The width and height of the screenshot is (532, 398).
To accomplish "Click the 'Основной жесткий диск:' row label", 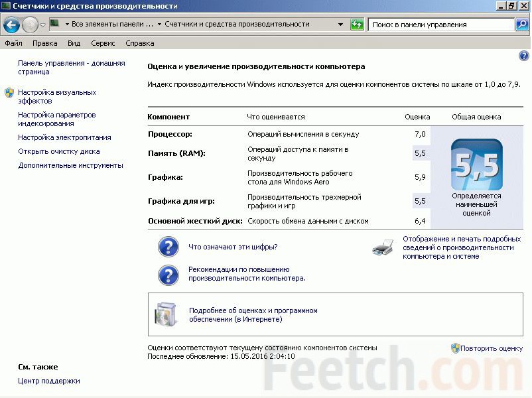I will (195, 221).
